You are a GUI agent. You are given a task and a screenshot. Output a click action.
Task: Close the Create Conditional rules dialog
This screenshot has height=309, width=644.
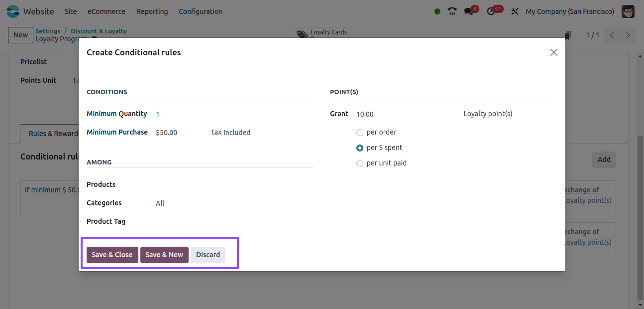click(553, 52)
